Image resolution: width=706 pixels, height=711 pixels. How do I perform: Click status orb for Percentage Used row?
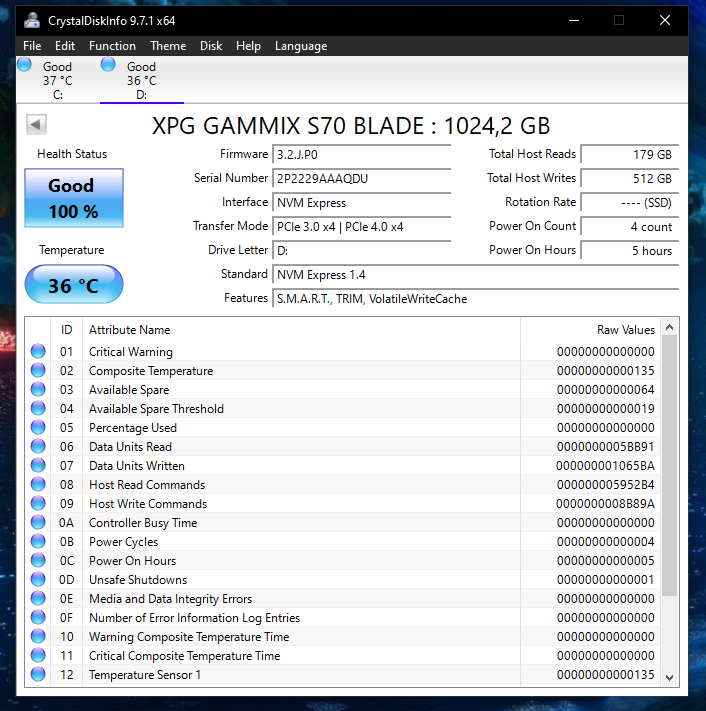pyautogui.click(x=38, y=427)
